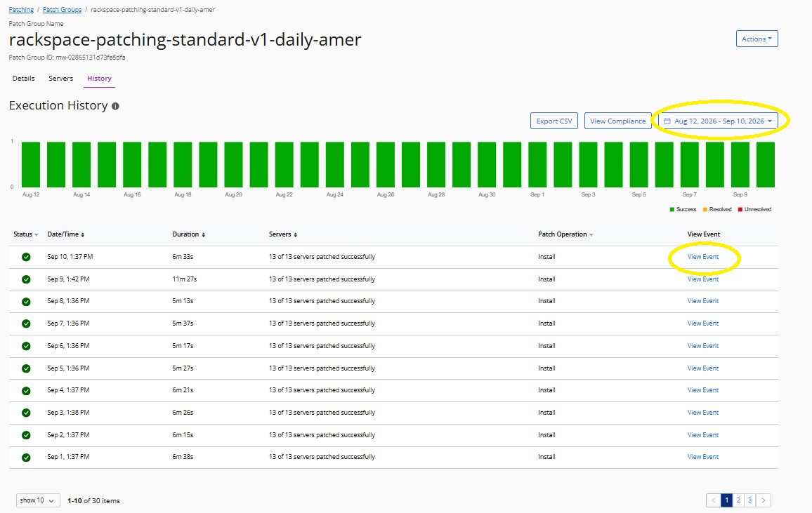This screenshot has height=513, width=812.
Task: Go to page 1 of results
Action: tap(726, 500)
